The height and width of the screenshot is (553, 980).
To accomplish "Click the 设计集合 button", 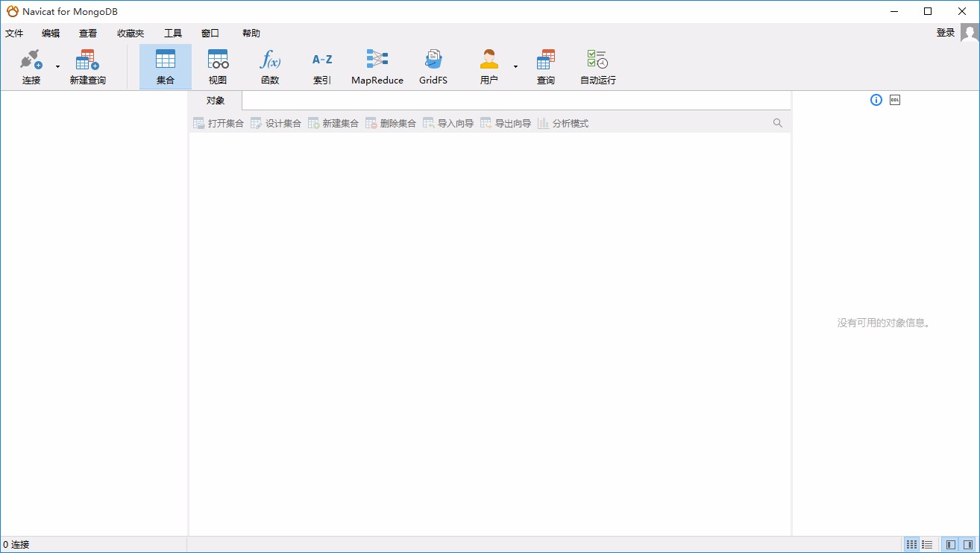I will (x=276, y=124).
